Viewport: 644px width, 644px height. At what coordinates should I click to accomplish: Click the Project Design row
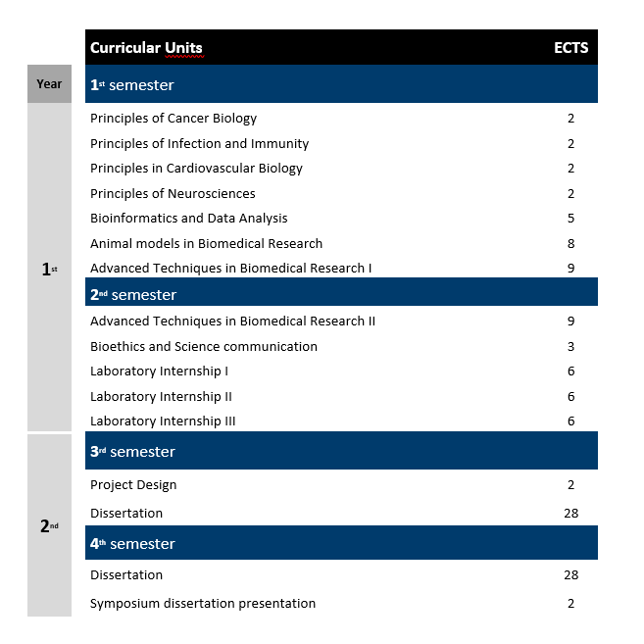(341, 485)
